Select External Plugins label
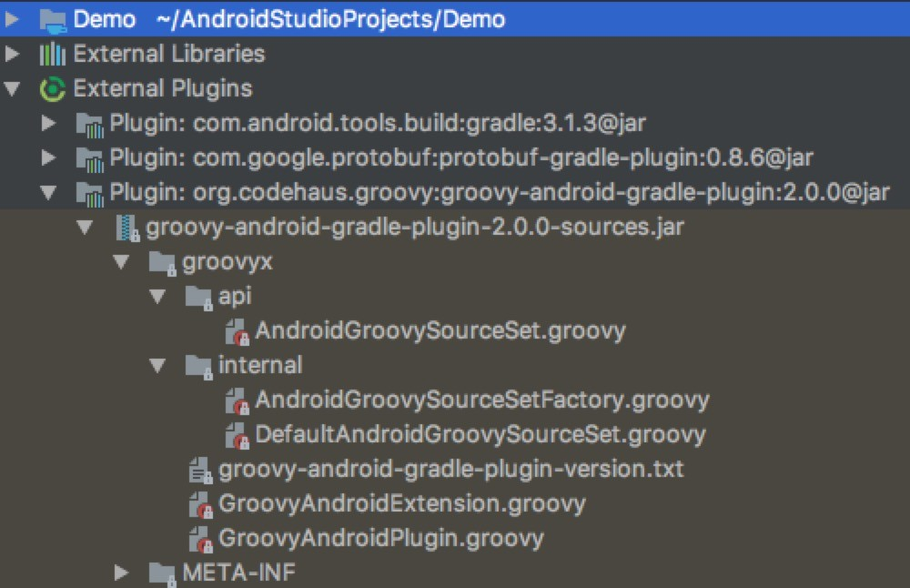This screenshot has height=588, width=910. tap(163, 89)
